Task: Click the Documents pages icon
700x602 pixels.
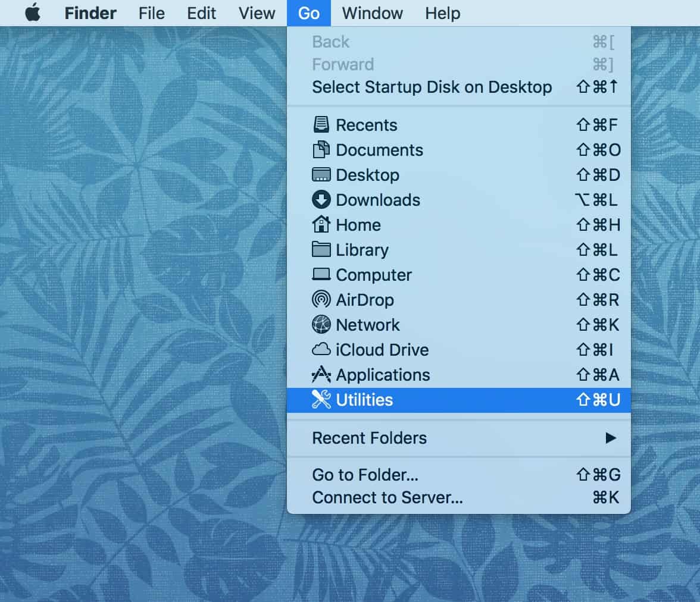Action: pyautogui.click(x=321, y=150)
